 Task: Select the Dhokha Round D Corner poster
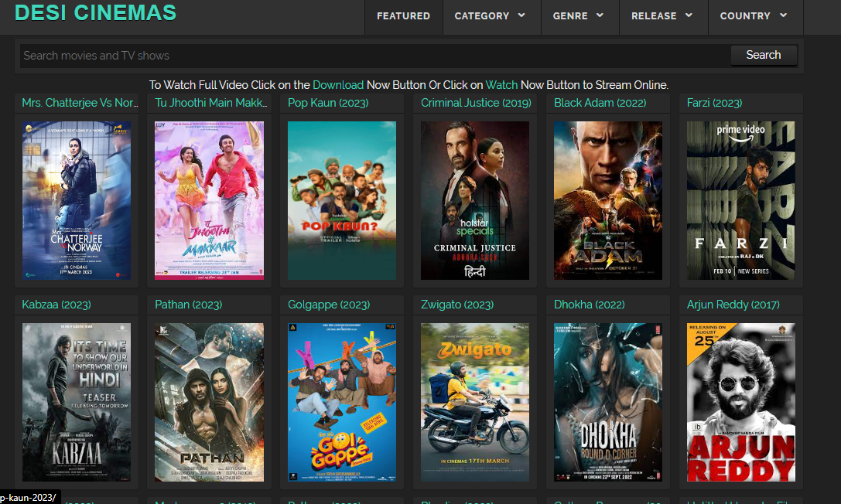point(607,402)
